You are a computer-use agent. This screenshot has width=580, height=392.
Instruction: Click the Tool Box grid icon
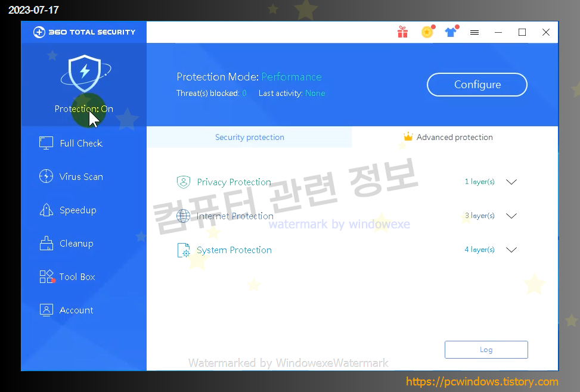[x=46, y=276]
